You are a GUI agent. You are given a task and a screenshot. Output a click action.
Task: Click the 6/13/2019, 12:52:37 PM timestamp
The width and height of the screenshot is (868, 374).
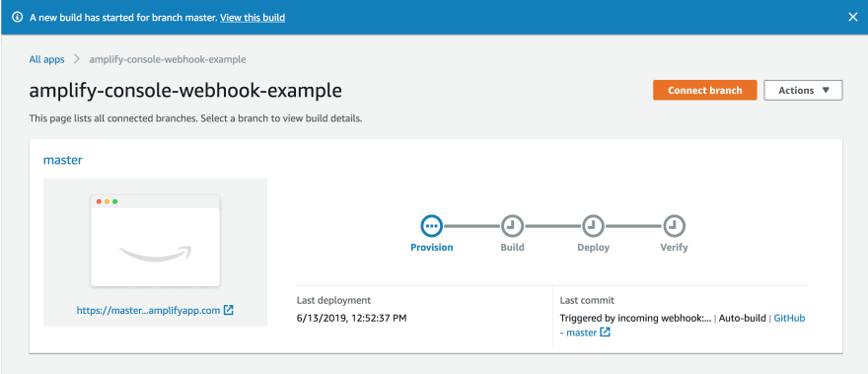(x=351, y=319)
